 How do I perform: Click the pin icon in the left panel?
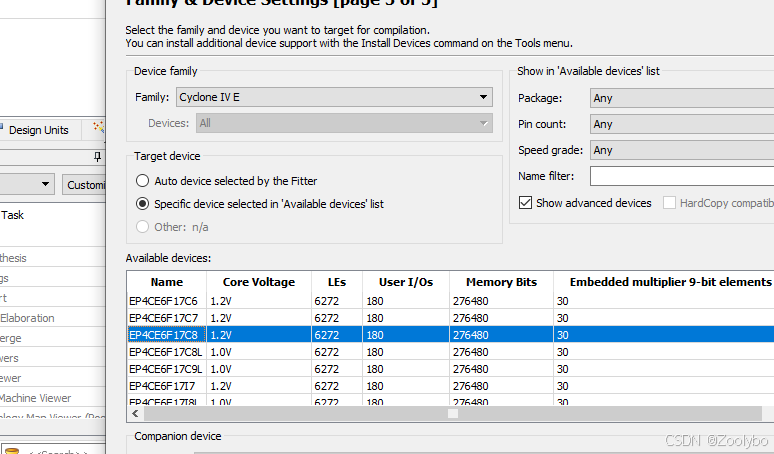(x=97, y=157)
